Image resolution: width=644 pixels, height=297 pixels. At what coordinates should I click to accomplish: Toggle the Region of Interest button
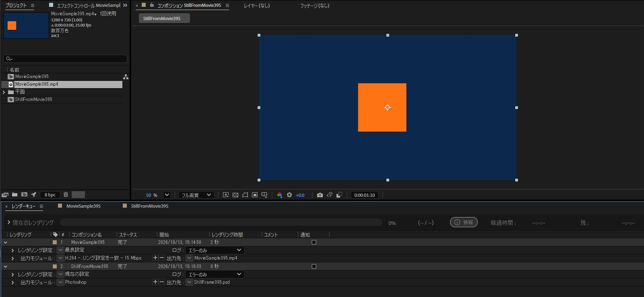pyautogui.click(x=255, y=195)
